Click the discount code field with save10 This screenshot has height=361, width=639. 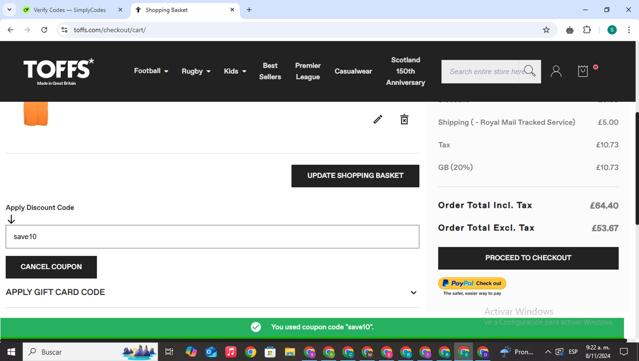pos(212,237)
